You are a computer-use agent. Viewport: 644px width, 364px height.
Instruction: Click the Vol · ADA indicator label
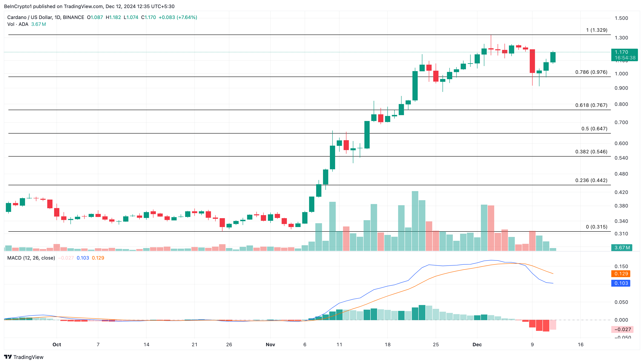click(x=18, y=24)
